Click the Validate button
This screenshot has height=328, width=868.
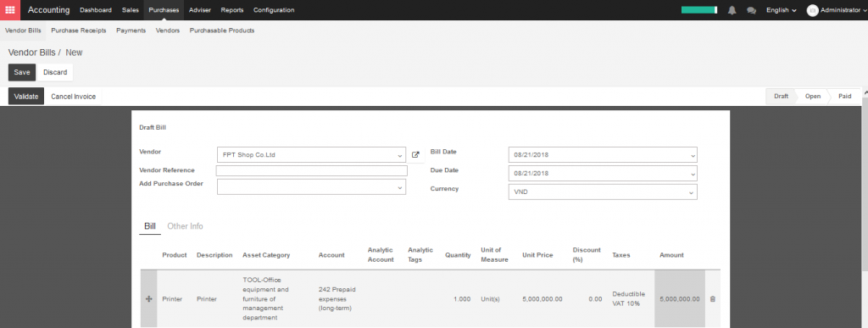pyautogui.click(x=26, y=97)
